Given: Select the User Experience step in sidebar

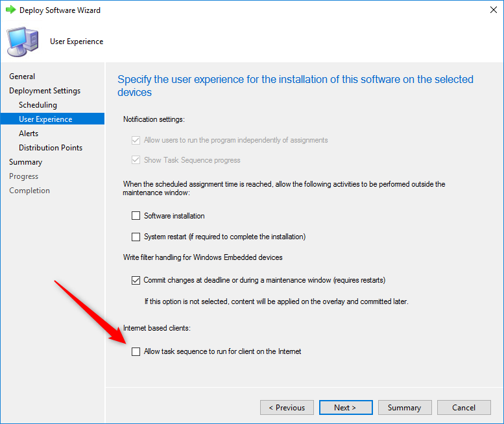Looking at the screenshot, I should pos(53,119).
